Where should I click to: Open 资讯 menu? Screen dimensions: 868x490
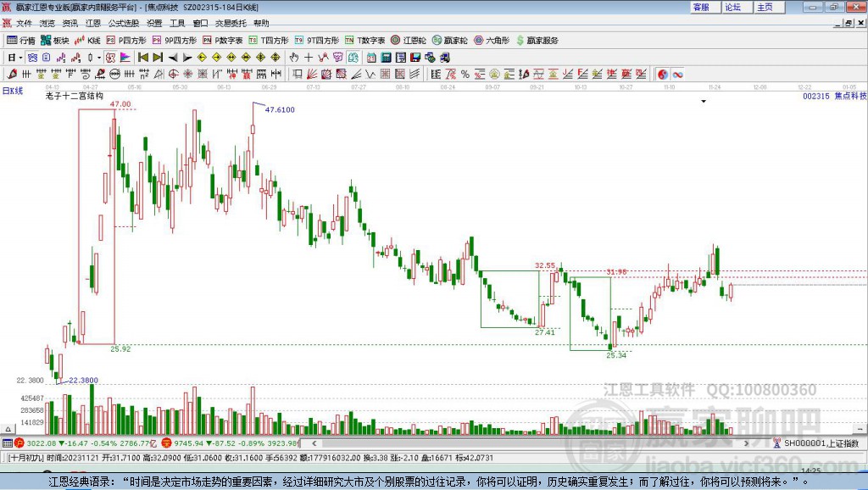coord(70,23)
